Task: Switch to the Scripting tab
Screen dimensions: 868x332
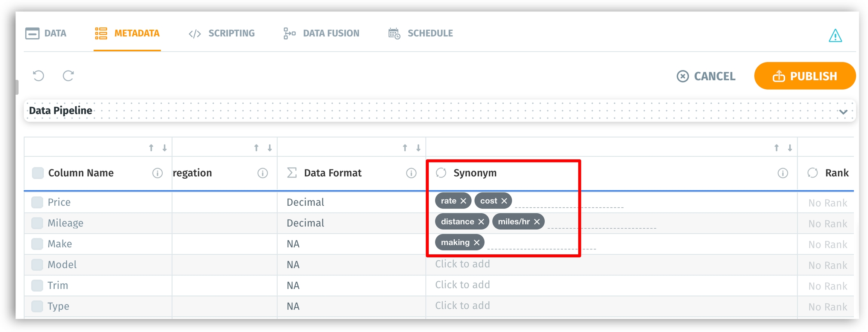Action: point(222,33)
